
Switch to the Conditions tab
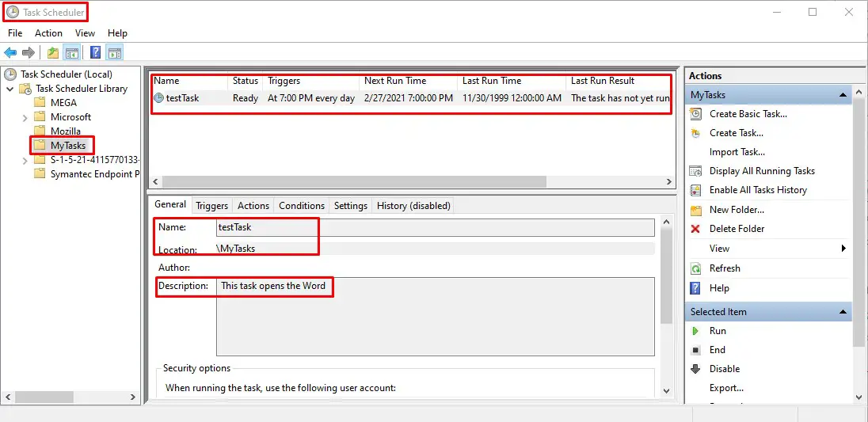(302, 206)
